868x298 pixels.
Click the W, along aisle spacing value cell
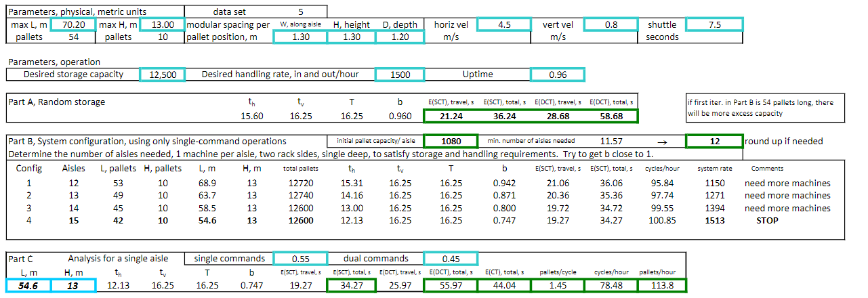point(299,37)
